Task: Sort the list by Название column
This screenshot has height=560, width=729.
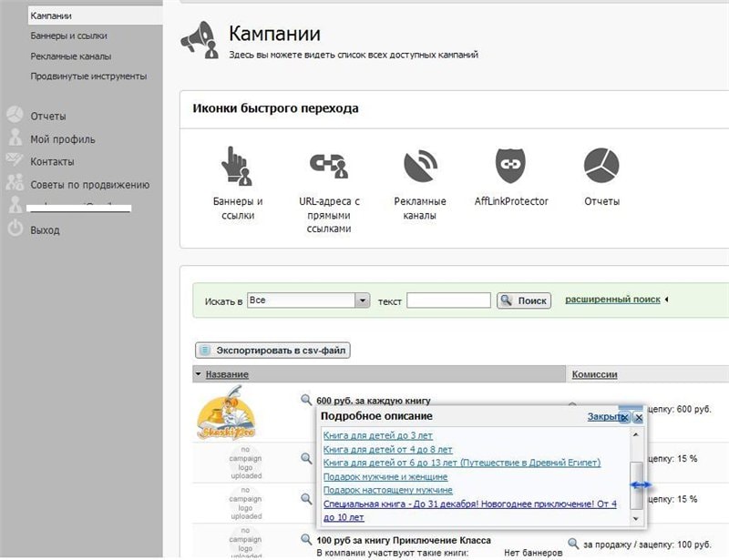Action: [227, 374]
